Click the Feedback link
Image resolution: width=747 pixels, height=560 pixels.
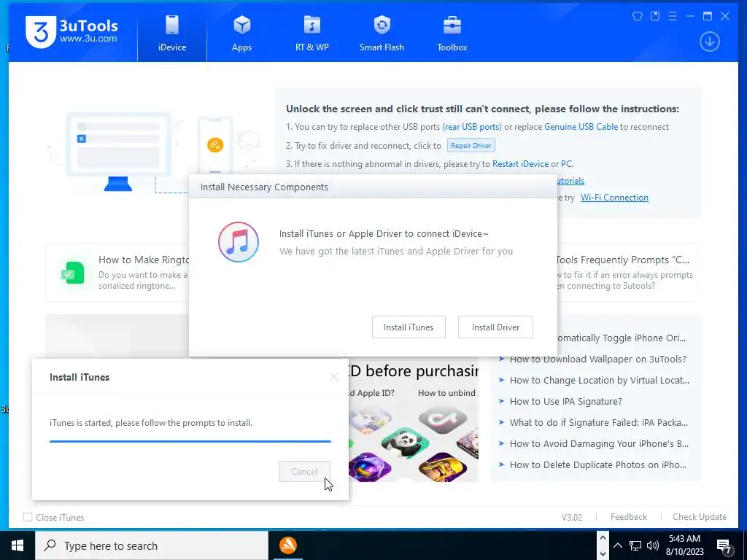coord(628,517)
